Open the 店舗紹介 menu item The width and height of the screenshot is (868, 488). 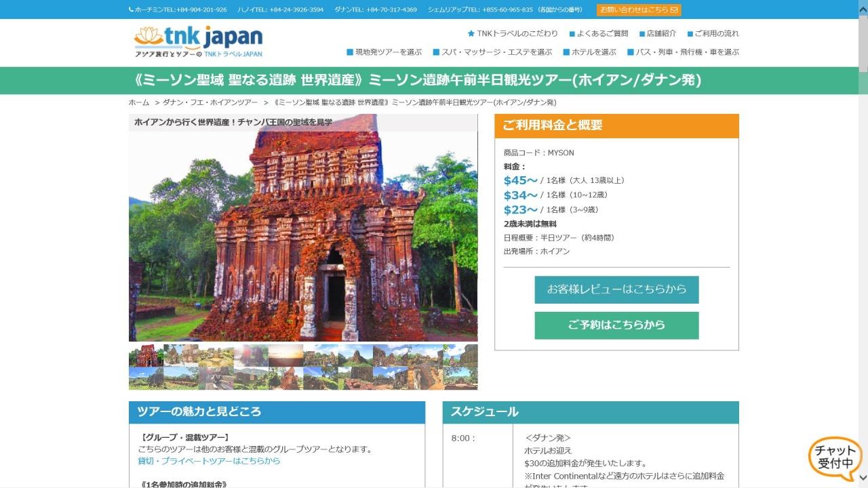click(x=657, y=33)
